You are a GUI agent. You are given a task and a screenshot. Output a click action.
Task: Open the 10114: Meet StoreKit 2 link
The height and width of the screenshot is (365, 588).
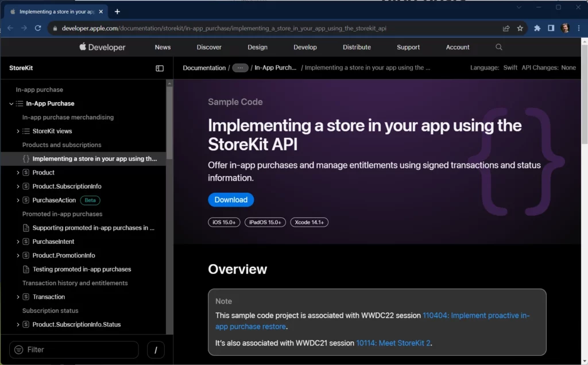coord(393,343)
